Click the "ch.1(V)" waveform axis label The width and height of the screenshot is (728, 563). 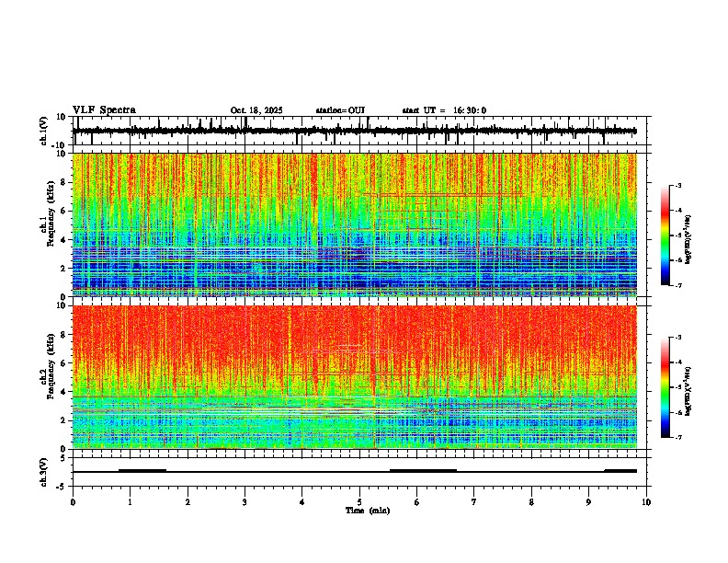click(x=44, y=131)
